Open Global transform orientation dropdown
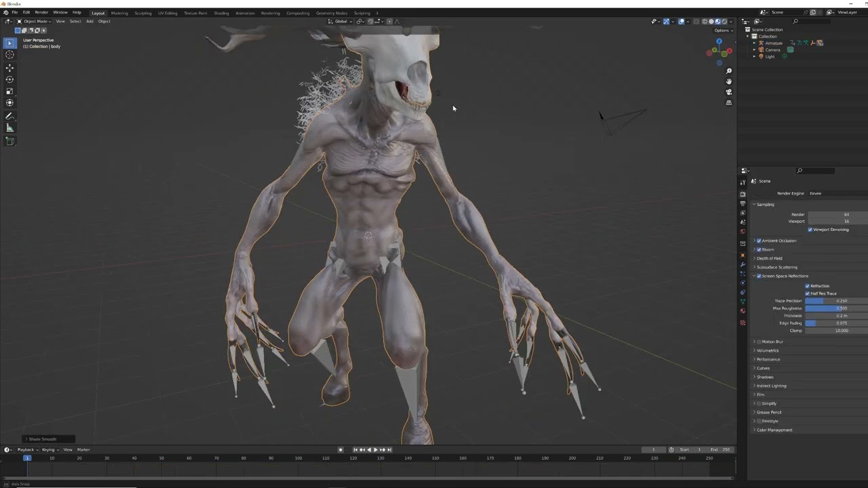 click(x=340, y=21)
